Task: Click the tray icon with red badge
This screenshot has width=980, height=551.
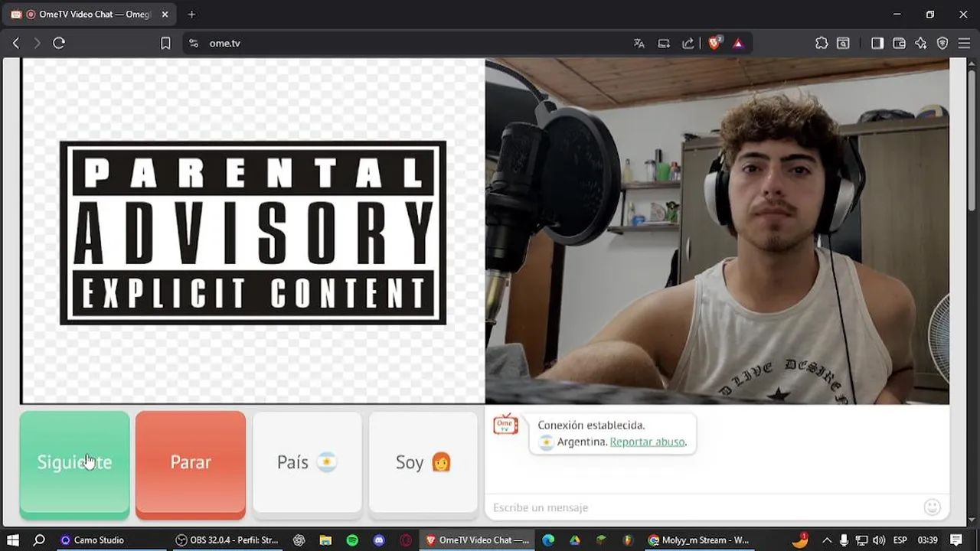Action: 800,540
